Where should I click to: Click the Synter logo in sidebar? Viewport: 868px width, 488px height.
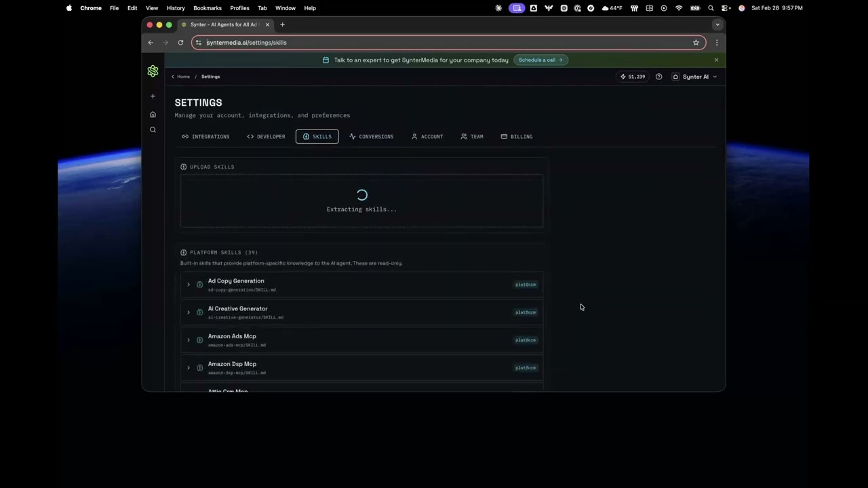[153, 71]
